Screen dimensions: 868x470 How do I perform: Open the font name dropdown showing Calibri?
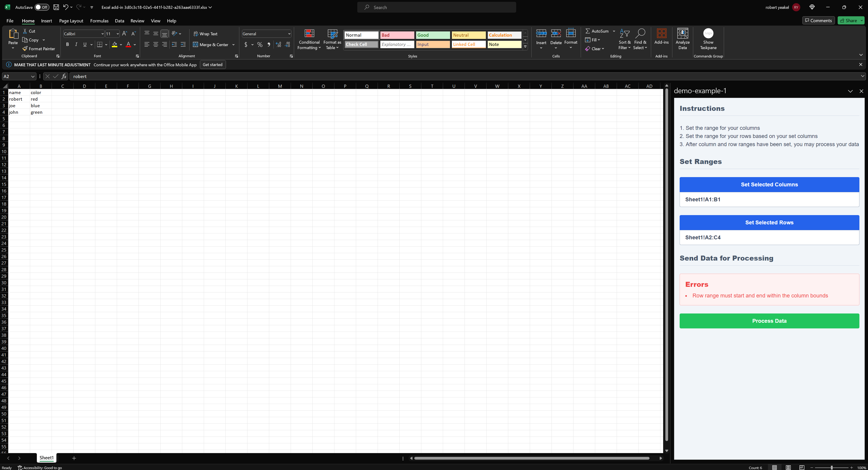click(x=102, y=34)
